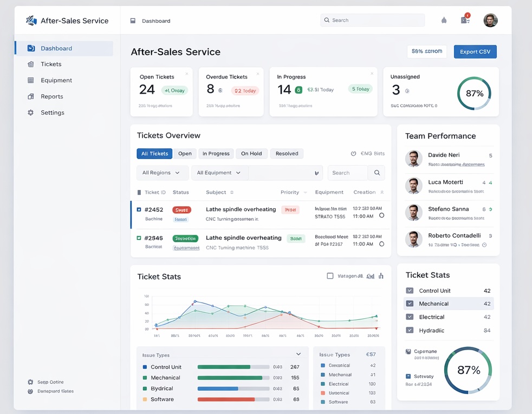Open the user profile avatar
Image resolution: width=532 pixels, height=414 pixels.
(490, 21)
